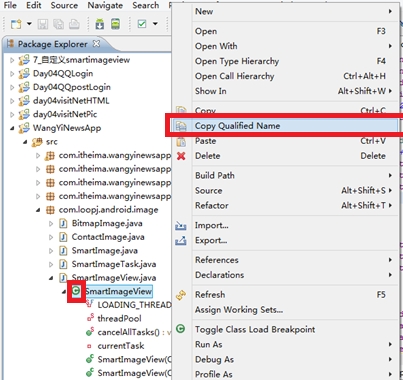
Task: Click the New wizard toolbar icon
Action: (16, 24)
